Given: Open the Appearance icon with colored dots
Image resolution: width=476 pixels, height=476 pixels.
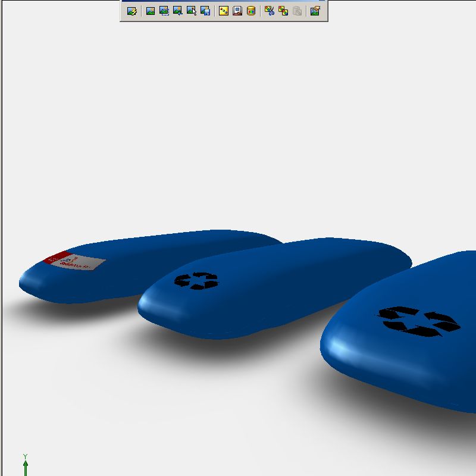Looking at the screenshot, I should click(224, 11).
